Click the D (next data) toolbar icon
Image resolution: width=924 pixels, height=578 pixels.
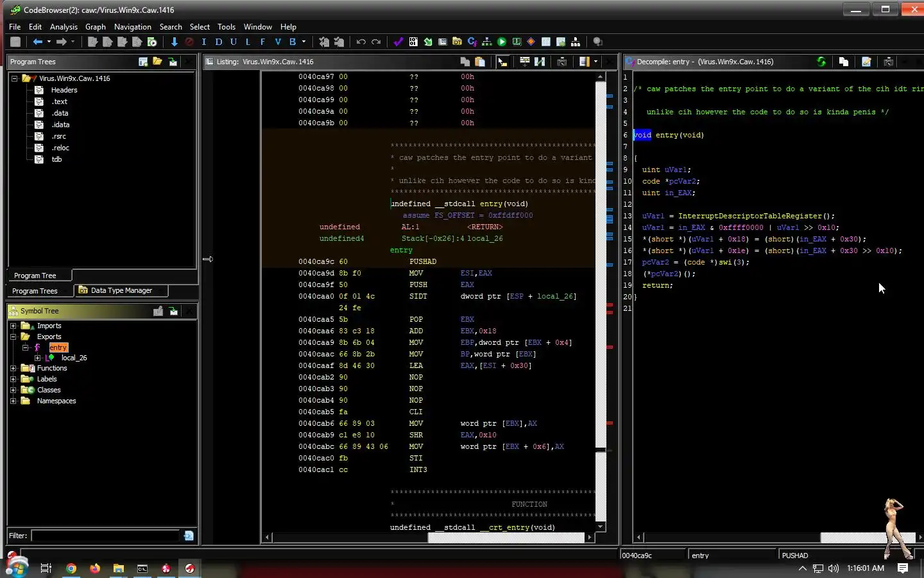tap(219, 42)
